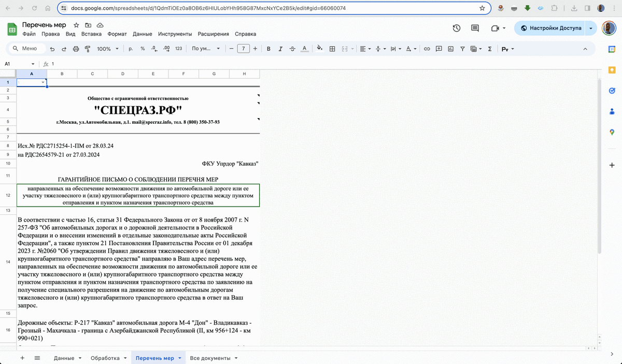The width and height of the screenshot is (622, 364).
Task: Format as currency (р.)
Action: pyautogui.click(x=131, y=49)
